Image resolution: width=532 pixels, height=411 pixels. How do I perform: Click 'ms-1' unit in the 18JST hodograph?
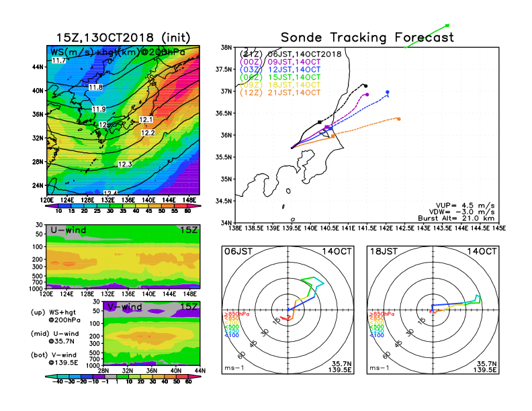coord(380,368)
